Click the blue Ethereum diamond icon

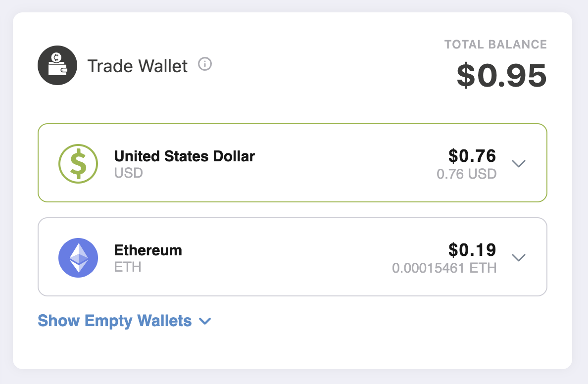(x=78, y=258)
